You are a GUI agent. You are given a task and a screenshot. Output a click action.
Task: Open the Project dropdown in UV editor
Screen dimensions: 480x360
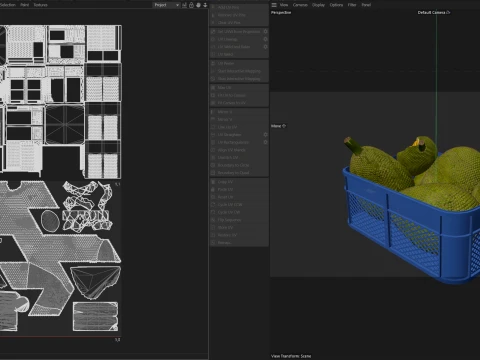[166, 5]
